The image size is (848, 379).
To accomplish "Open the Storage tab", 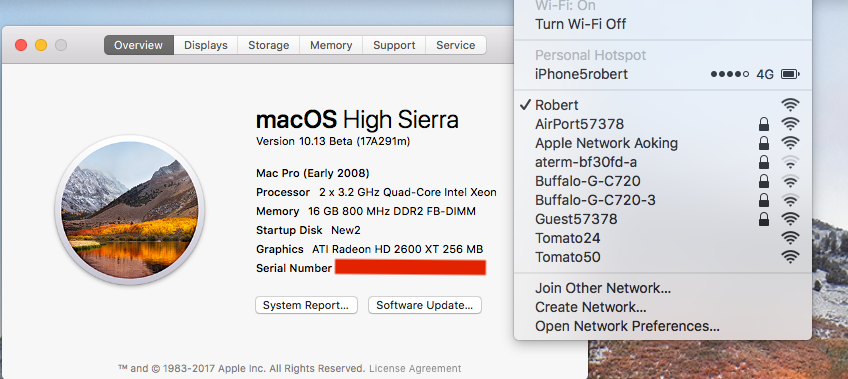I will [268, 45].
